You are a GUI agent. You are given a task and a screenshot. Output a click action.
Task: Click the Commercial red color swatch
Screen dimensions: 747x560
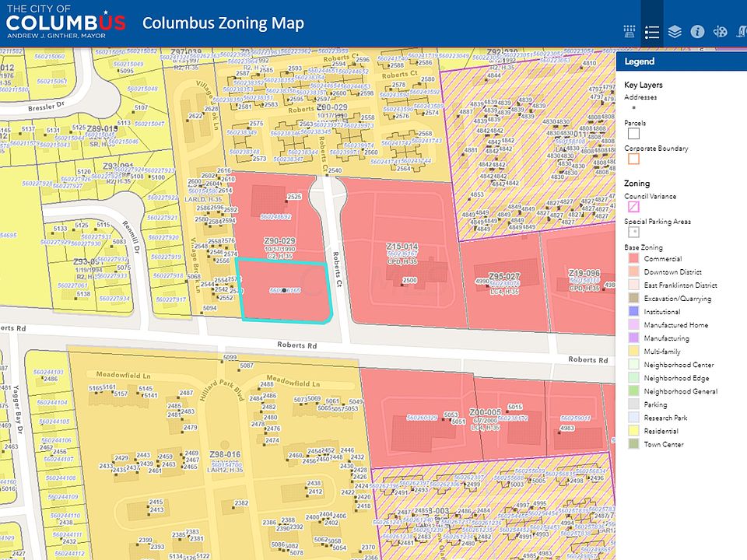click(x=633, y=259)
